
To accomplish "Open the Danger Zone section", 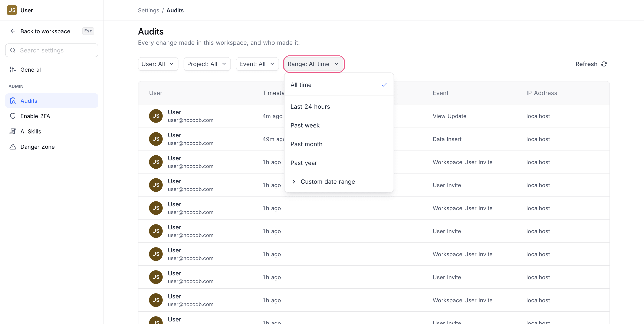I will pyautogui.click(x=52, y=147).
